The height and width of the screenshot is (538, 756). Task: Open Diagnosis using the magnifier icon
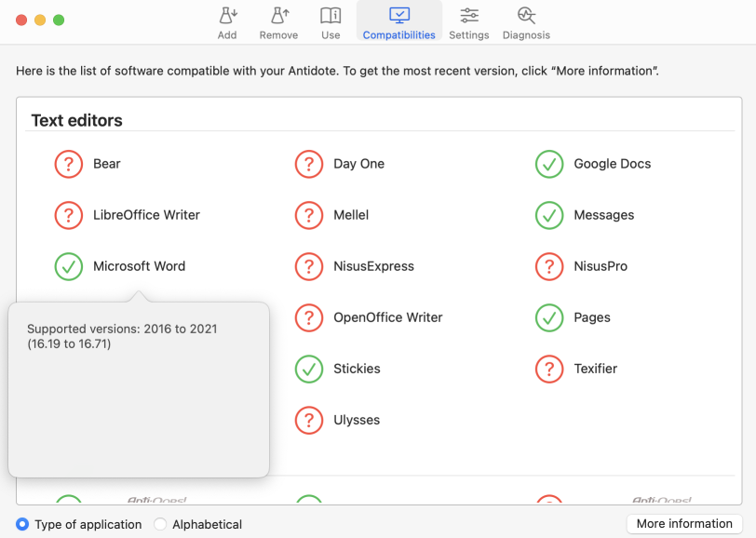pos(526,20)
